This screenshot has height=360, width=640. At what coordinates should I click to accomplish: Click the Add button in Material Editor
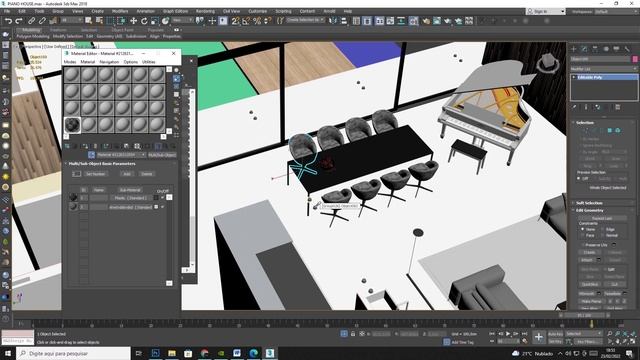[127, 174]
